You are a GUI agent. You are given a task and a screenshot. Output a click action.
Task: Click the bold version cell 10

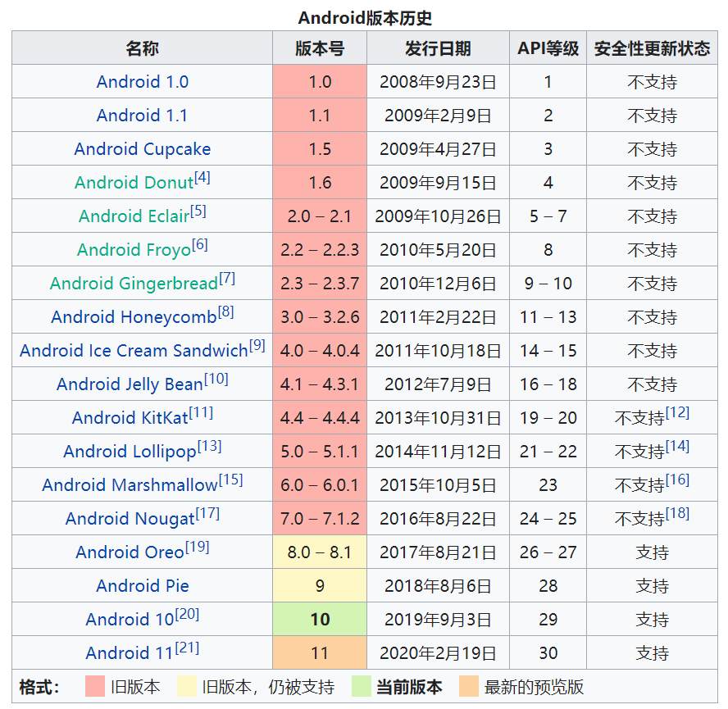tap(320, 620)
